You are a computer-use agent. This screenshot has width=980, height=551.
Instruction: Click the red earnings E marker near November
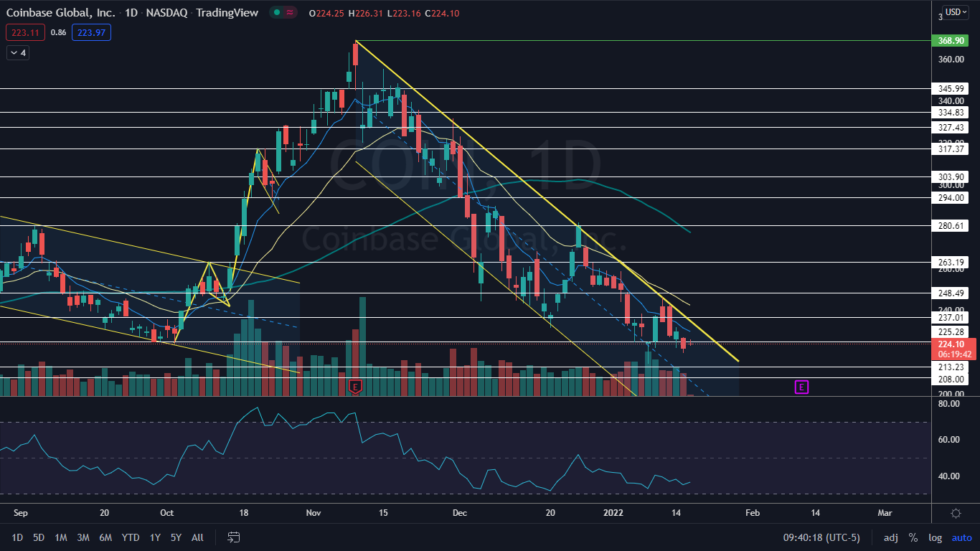click(x=355, y=387)
